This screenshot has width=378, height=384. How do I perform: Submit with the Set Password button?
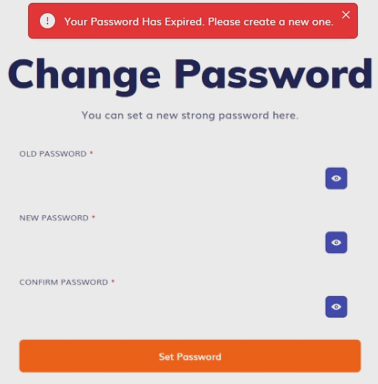(x=190, y=356)
